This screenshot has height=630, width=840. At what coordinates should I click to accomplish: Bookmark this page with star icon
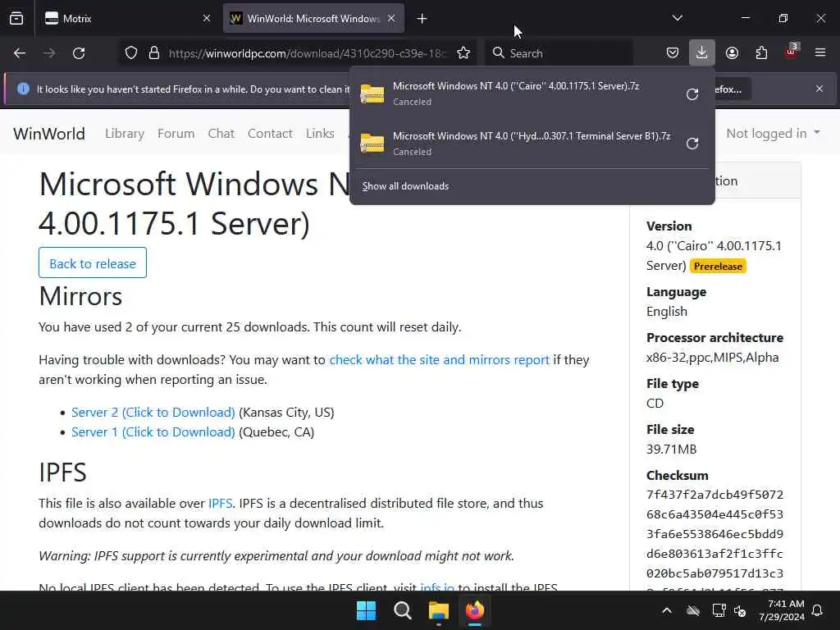pyautogui.click(x=463, y=53)
